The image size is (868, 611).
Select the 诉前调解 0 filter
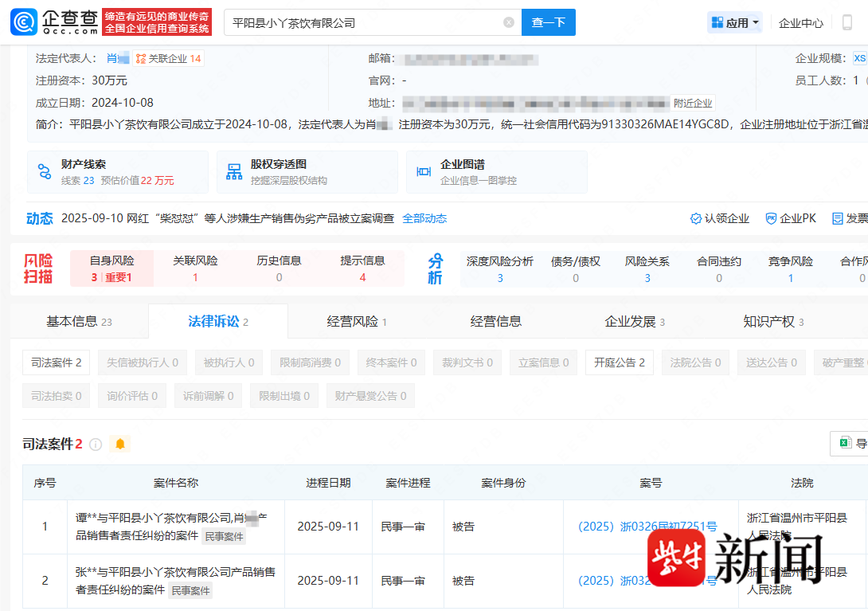[208, 396]
